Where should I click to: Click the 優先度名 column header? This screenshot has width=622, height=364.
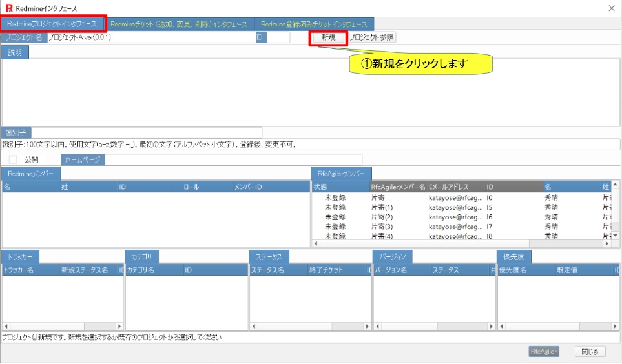tap(526, 270)
